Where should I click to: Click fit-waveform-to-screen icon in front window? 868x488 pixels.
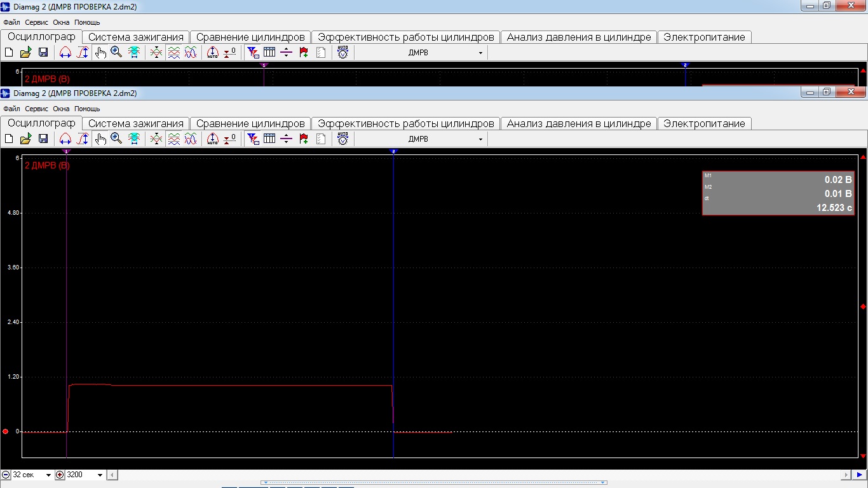point(134,139)
